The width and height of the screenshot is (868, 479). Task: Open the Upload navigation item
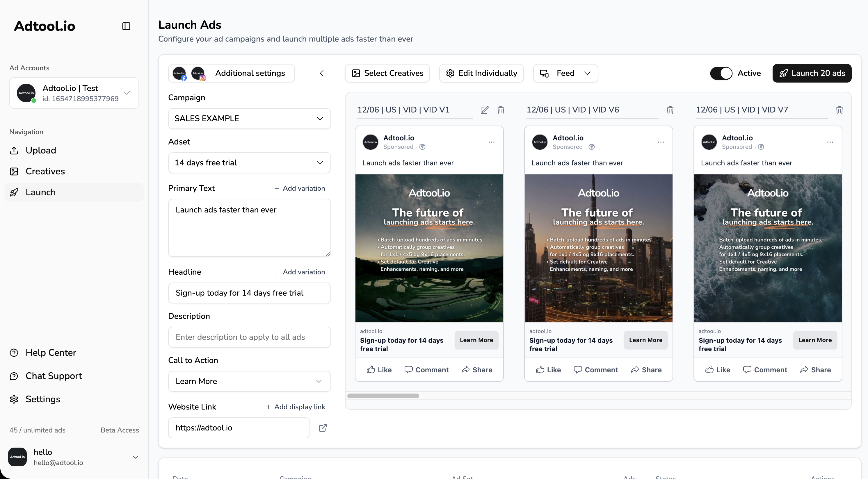tap(41, 151)
